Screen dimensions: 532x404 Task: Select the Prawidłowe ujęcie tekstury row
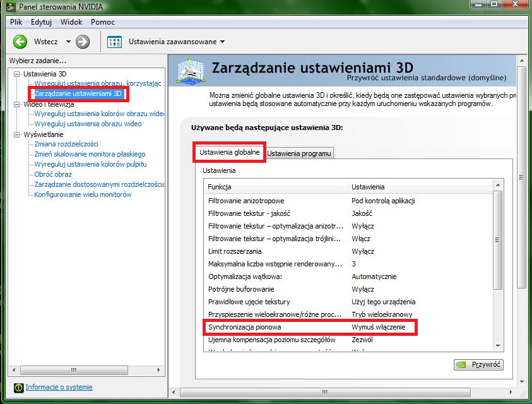[348, 302]
